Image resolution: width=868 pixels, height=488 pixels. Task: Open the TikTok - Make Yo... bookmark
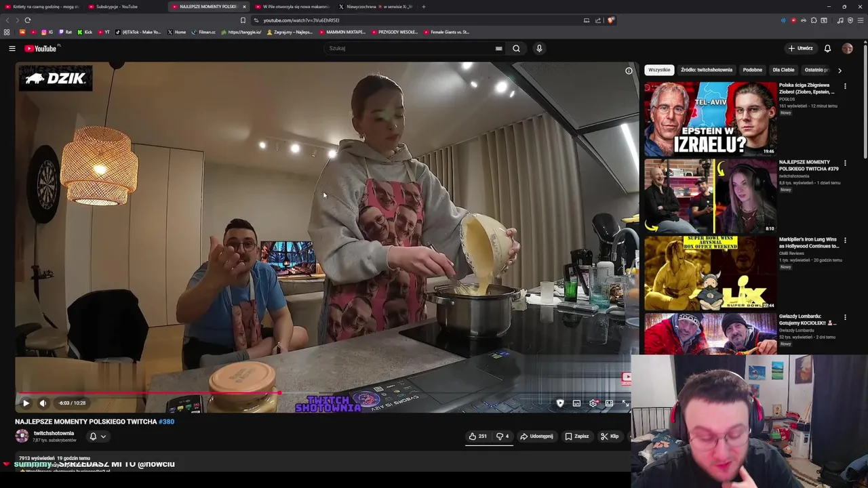(x=138, y=32)
